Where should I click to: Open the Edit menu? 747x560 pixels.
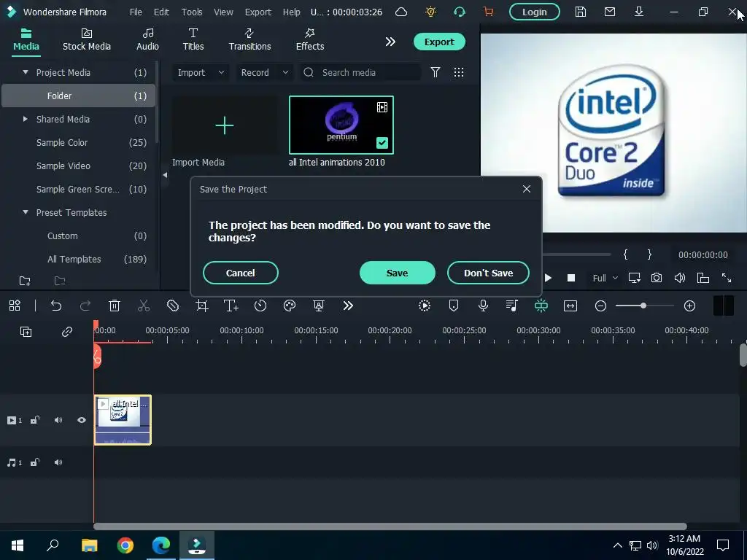[x=161, y=12]
